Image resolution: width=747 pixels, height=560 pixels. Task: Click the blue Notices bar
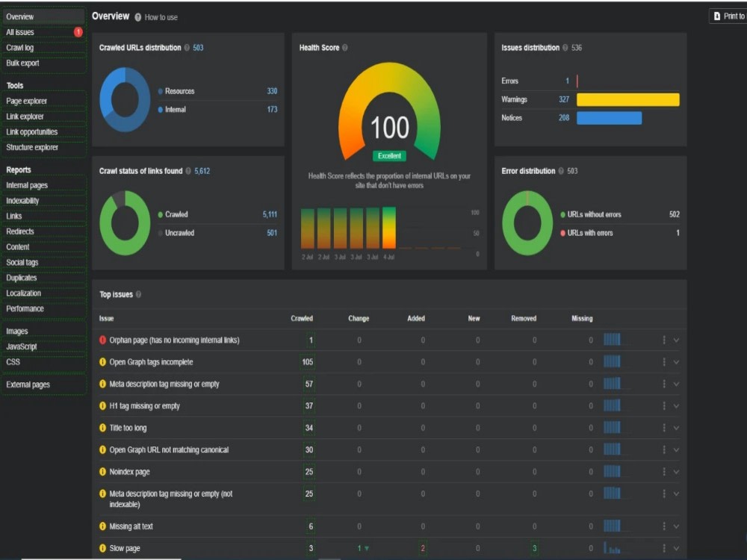(x=609, y=118)
